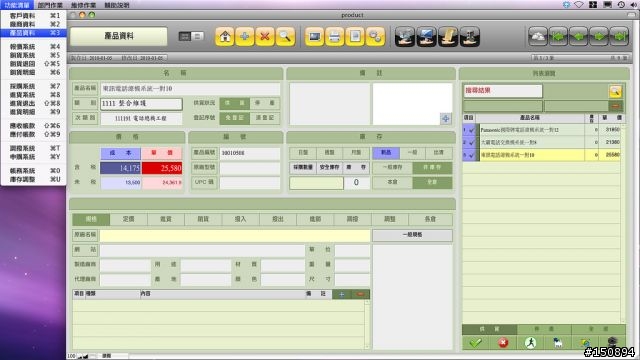Switch to the 各倉 tab
This screenshot has width=640, height=360.
pos(430,219)
